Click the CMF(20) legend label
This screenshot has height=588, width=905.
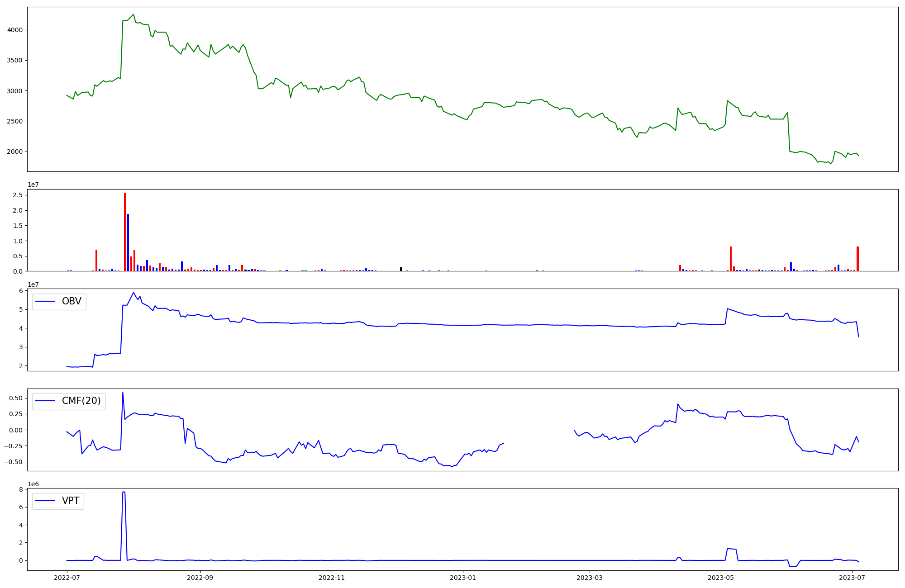point(81,401)
